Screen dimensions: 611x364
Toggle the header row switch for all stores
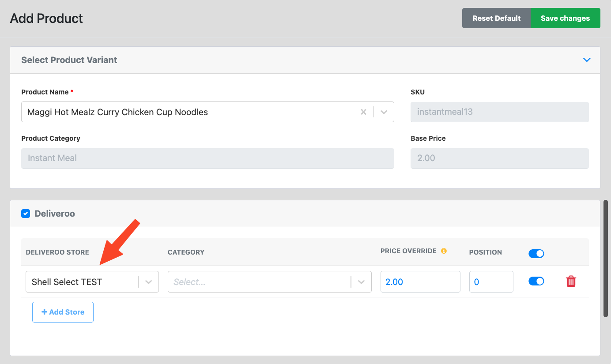[536, 253]
